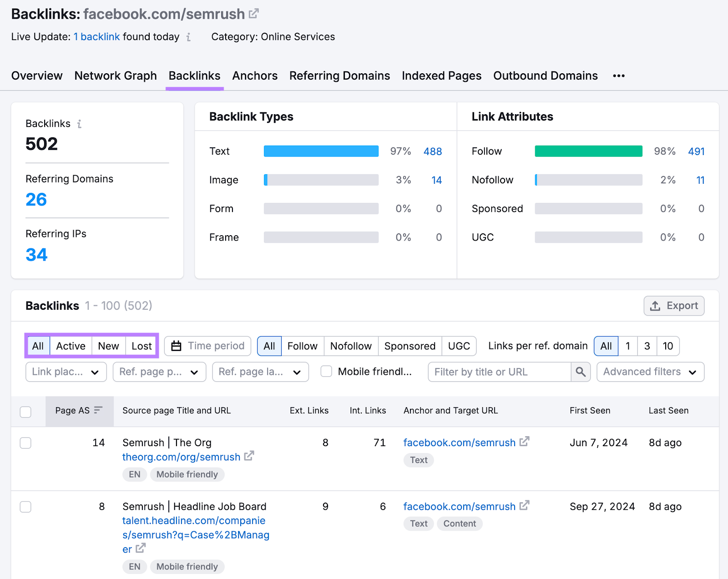The image size is (728, 579).
Task: Expand the Advanced filters panel
Action: click(649, 372)
